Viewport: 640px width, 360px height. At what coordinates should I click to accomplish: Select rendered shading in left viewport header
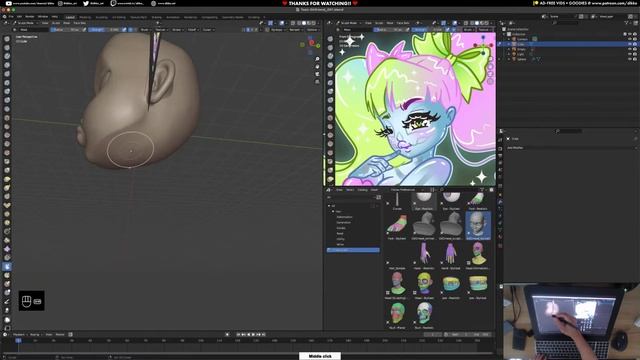click(314, 23)
